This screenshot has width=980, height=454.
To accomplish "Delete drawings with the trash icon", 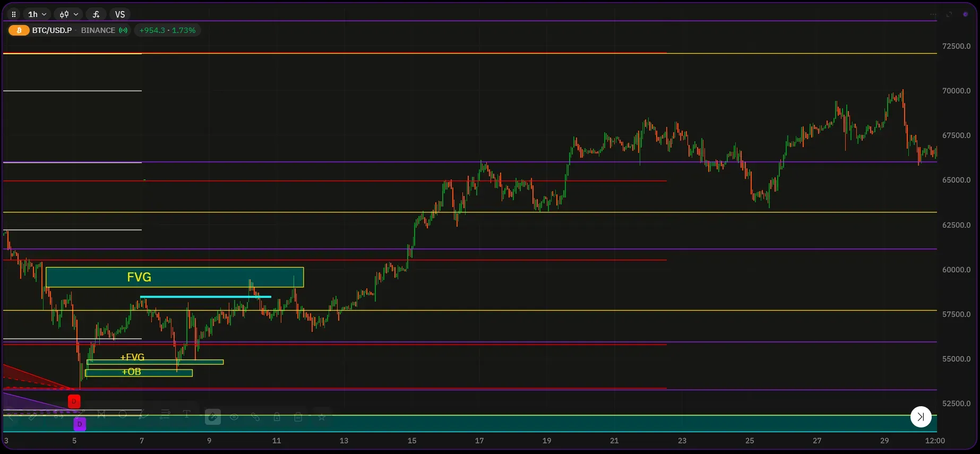I will [298, 417].
